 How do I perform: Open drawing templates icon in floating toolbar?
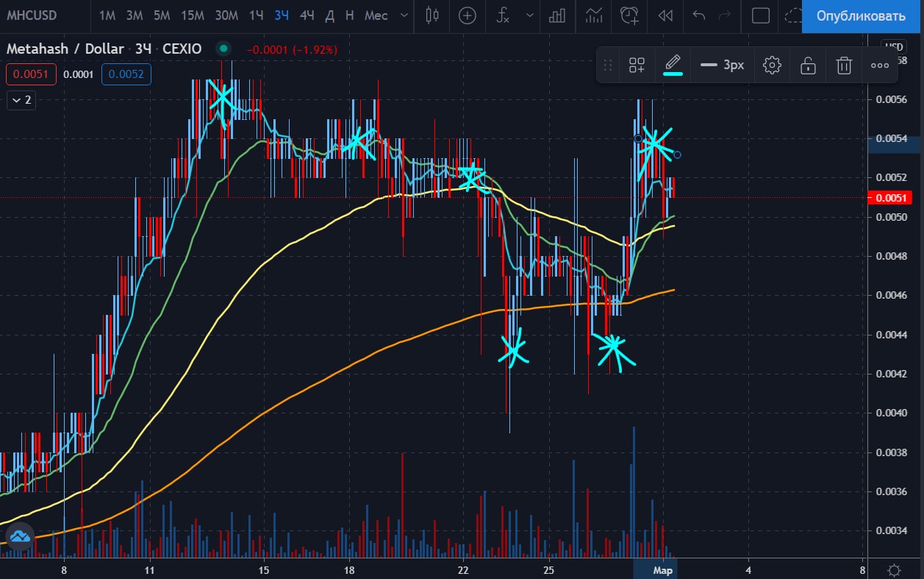point(637,65)
